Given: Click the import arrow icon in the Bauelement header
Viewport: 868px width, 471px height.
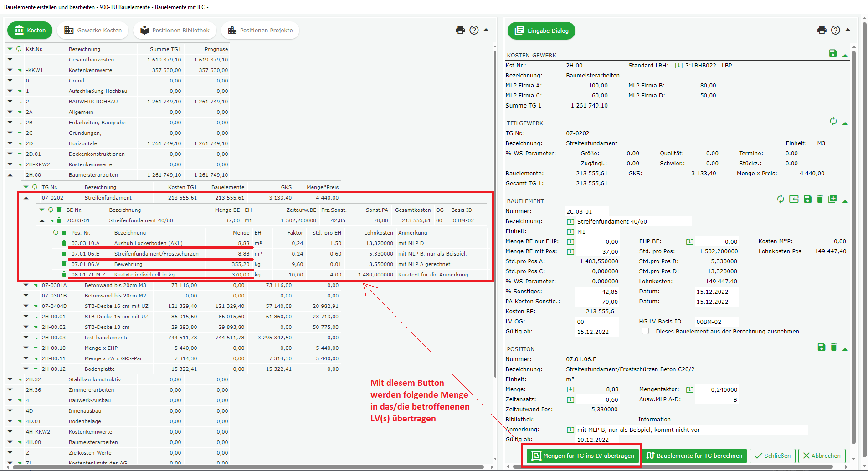Looking at the screenshot, I should click(x=794, y=199).
